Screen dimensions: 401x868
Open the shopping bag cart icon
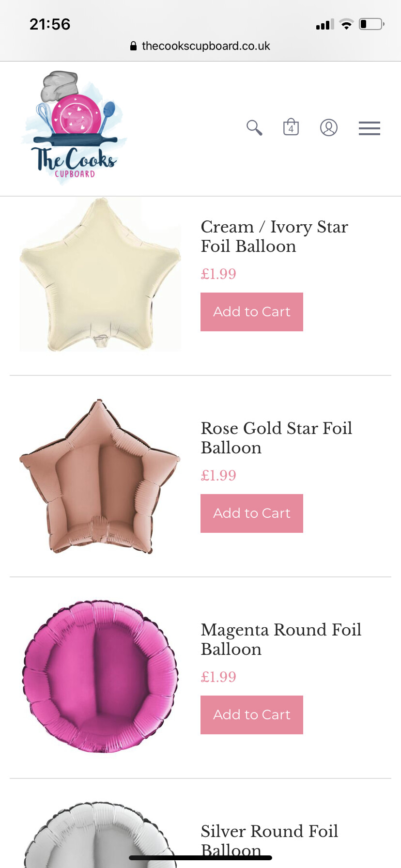point(291,127)
